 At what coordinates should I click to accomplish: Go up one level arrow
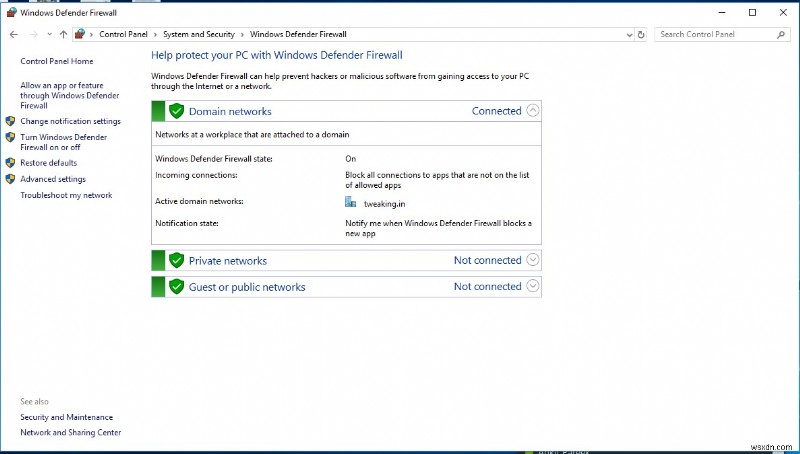[x=63, y=34]
